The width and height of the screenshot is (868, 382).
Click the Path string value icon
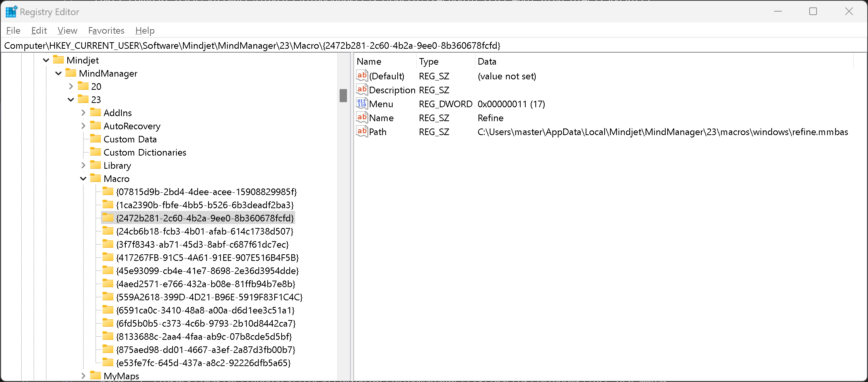click(x=362, y=132)
